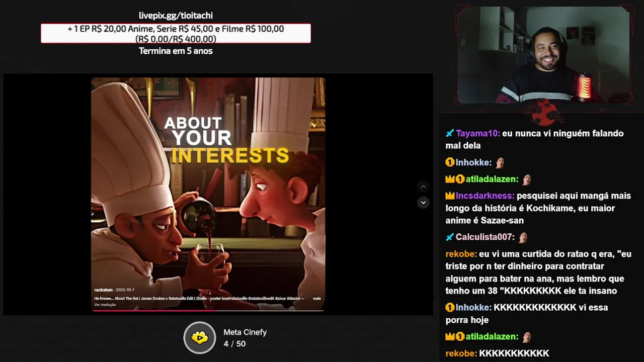
Task: Click the emote in Calculista007's message
Action: 523,237
